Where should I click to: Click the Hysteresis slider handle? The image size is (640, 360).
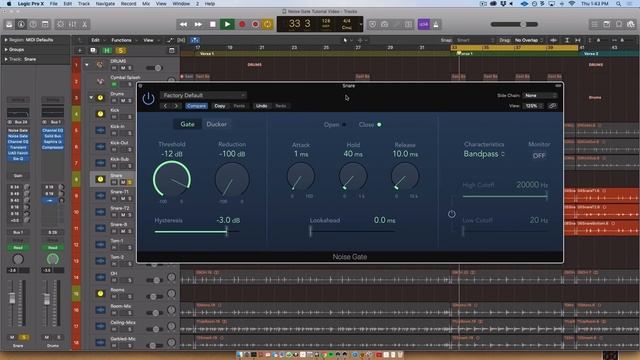click(x=227, y=231)
